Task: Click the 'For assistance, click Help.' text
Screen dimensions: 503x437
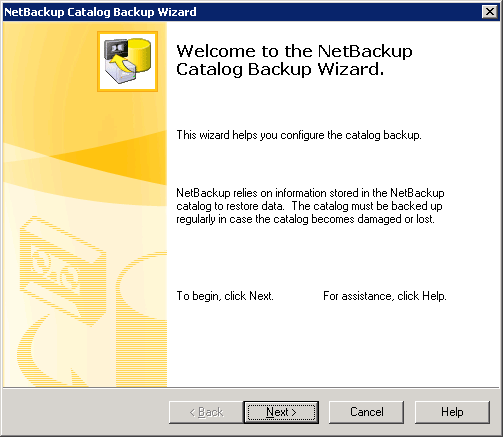Action: point(385,296)
